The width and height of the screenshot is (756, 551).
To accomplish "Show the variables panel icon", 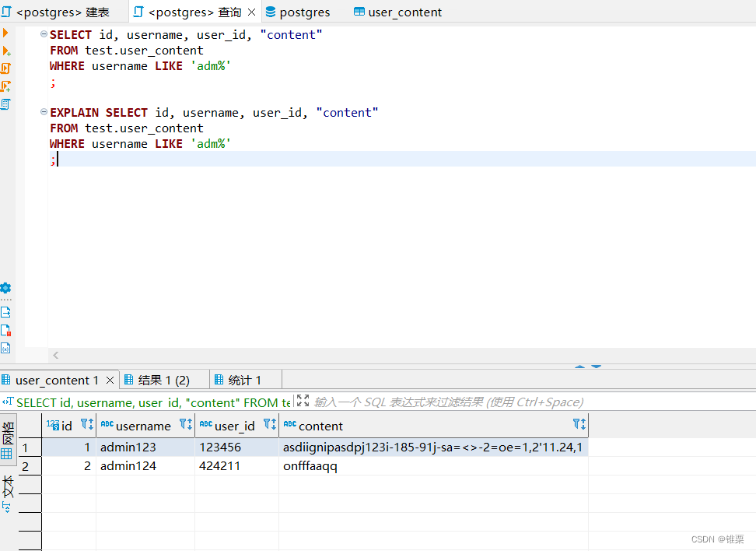I will coord(5,349).
